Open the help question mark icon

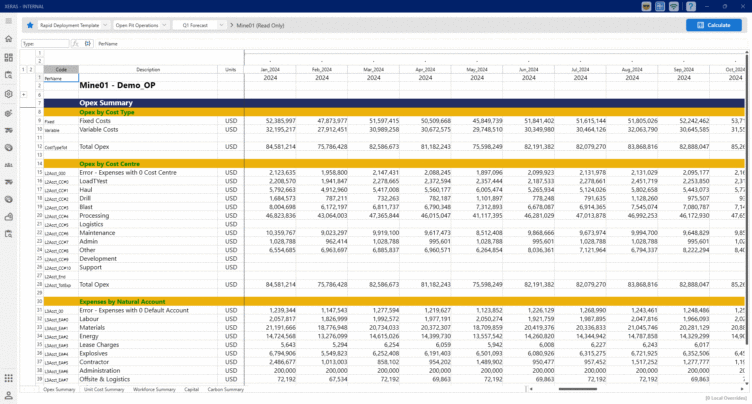pyautogui.click(x=691, y=6)
